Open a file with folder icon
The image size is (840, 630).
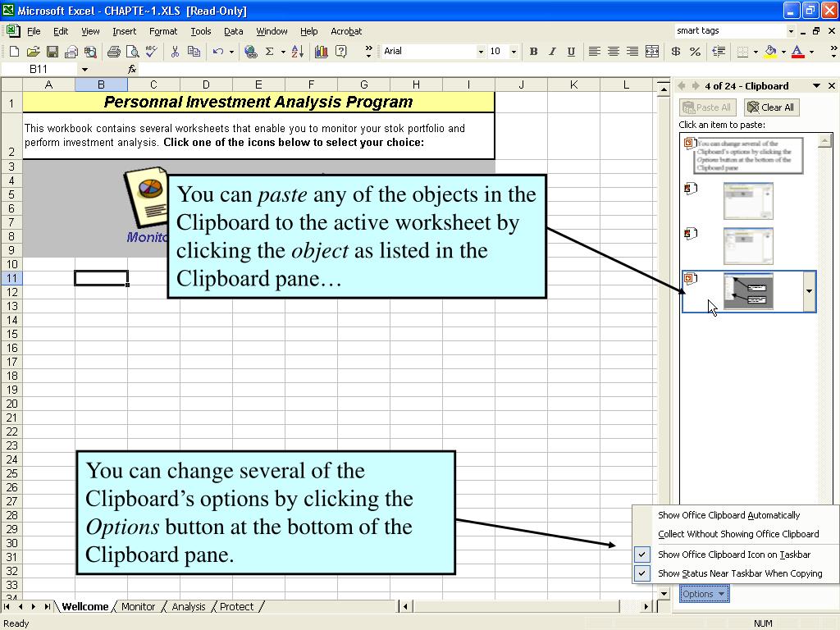click(x=33, y=52)
